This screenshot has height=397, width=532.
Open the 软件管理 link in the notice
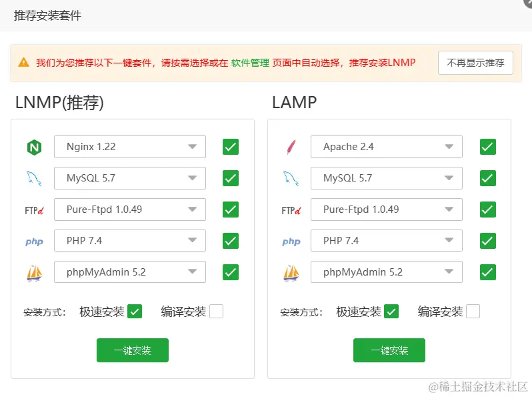point(250,63)
